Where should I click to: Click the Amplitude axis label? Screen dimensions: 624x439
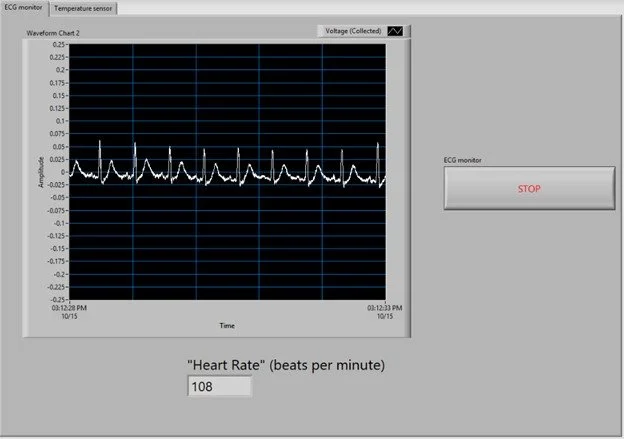(41, 172)
